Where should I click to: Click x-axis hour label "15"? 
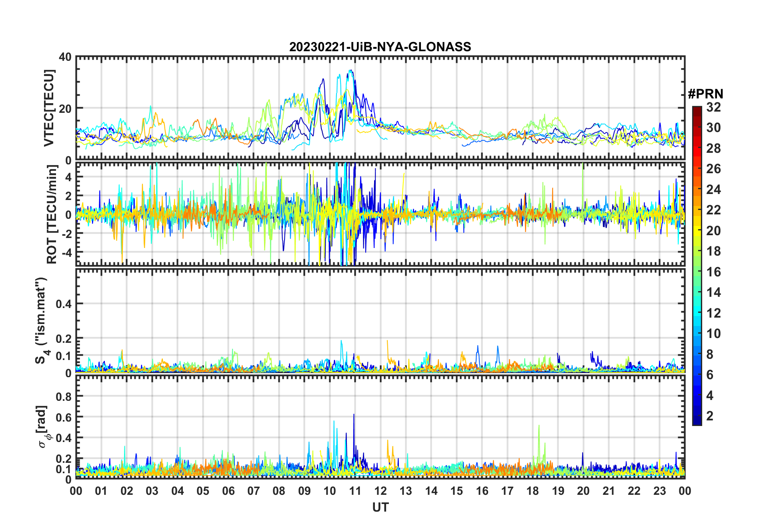(457, 491)
